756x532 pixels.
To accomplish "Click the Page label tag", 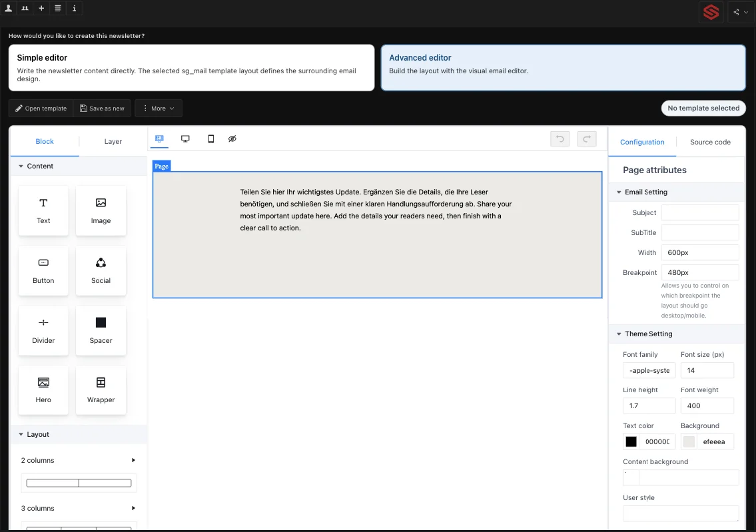I will 161,166.
